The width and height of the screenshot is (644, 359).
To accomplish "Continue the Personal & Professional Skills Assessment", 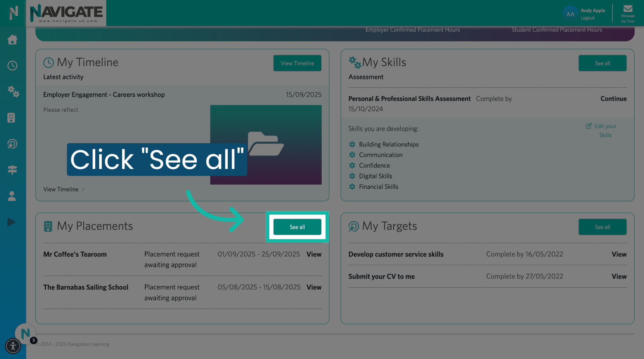I will click(613, 99).
